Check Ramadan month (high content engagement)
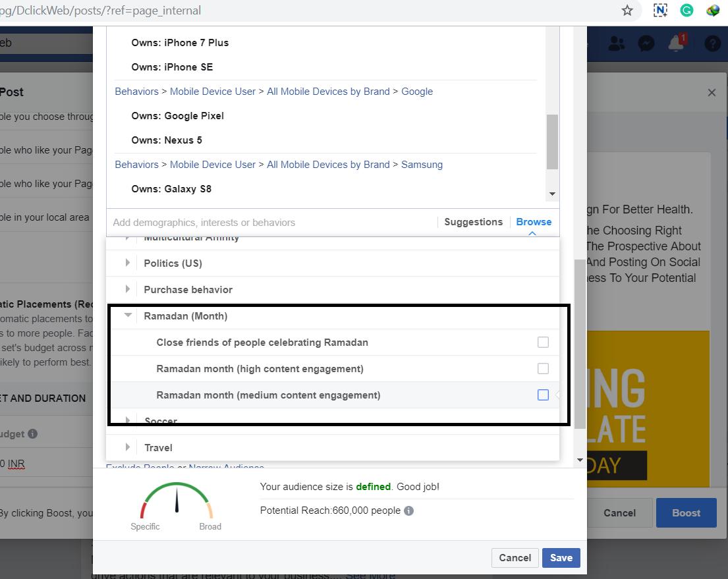 point(543,369)
